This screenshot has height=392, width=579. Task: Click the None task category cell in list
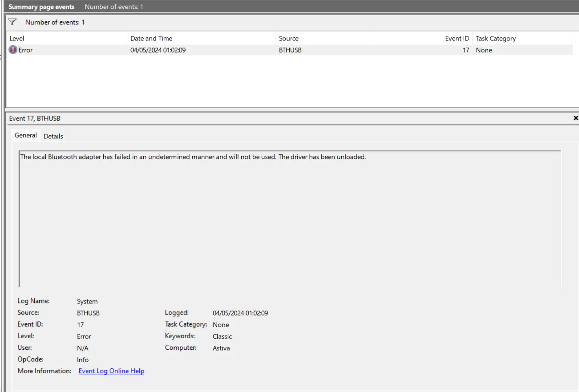point(484,50)
